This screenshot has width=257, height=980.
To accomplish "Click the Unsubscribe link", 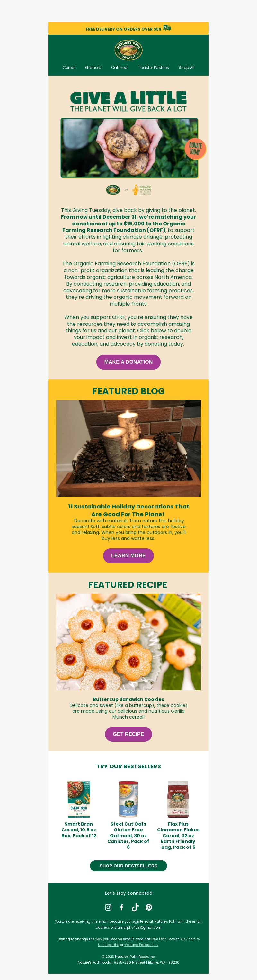I will (108, 945).
